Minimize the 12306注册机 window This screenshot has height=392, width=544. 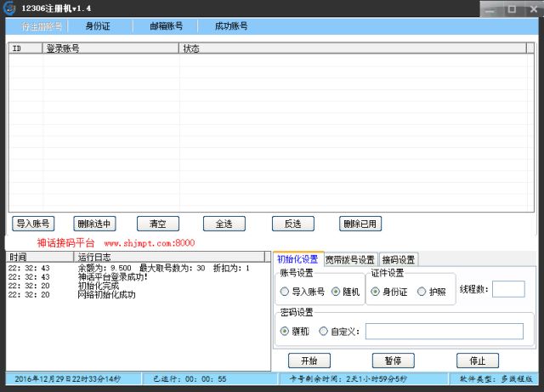point(490,9)
